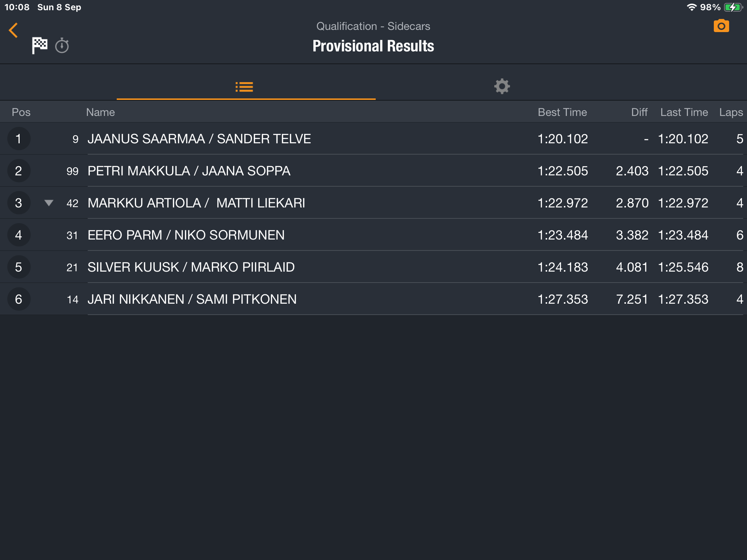Switch to the results list tab

(244, 87)
